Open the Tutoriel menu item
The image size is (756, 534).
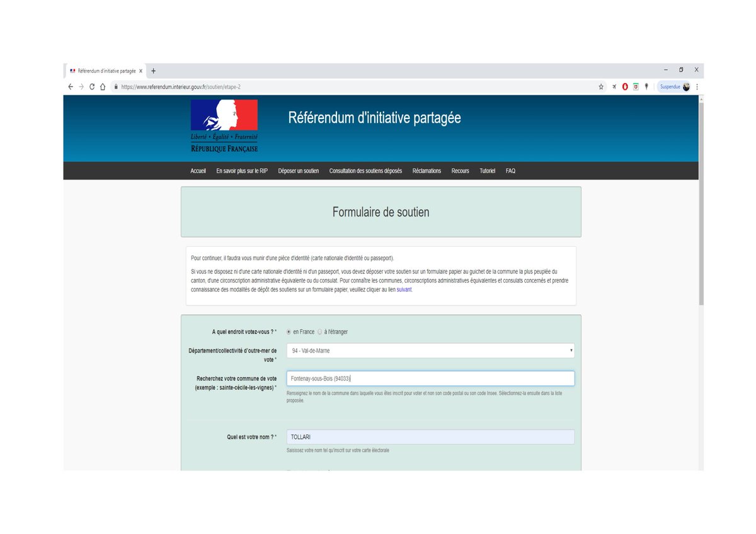pos(488,171)
